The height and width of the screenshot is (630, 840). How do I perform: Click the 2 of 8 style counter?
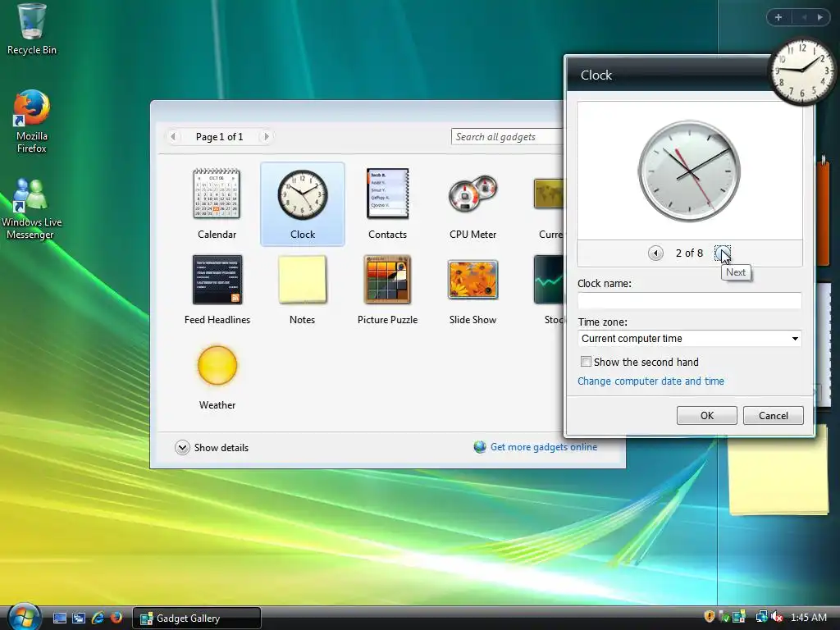(689, 253)
